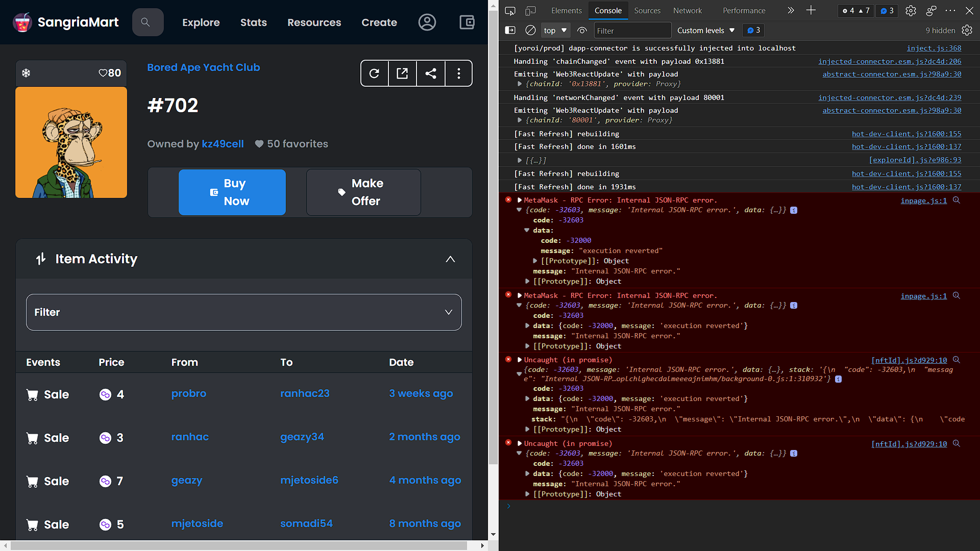Open the SangriaMart search bar
This screenshot has height=551, width=980.
click(x=148, y=22)
